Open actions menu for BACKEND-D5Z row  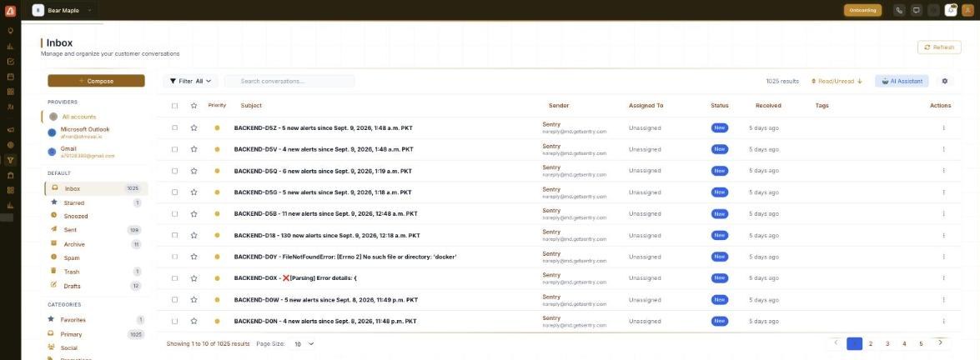click(943, 127)
